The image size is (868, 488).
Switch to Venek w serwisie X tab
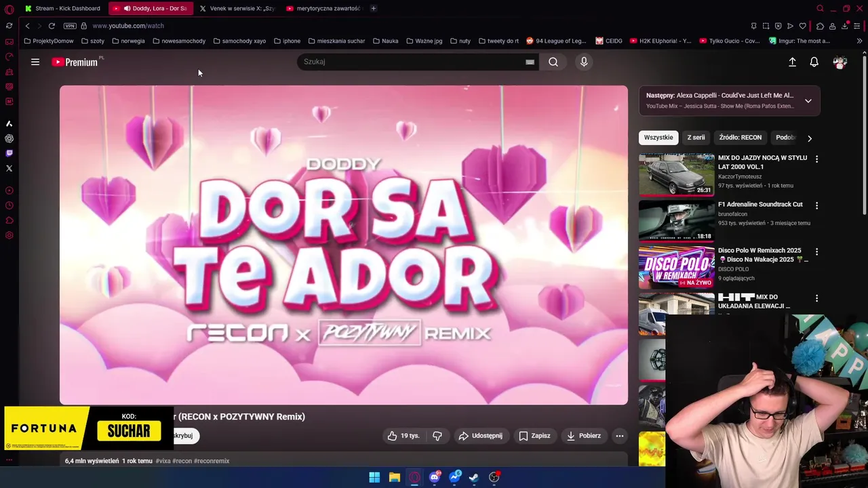(237, 8)
